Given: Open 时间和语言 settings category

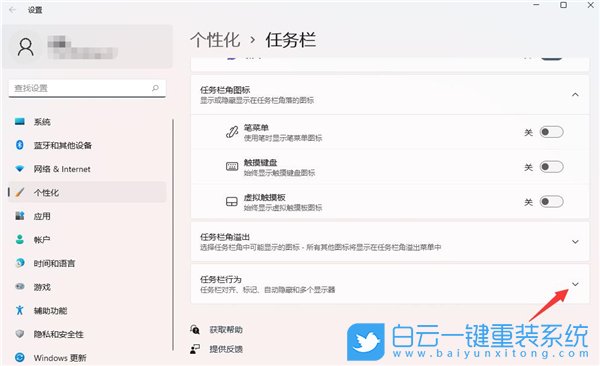Looking at the screenshot, I should 87,263.
